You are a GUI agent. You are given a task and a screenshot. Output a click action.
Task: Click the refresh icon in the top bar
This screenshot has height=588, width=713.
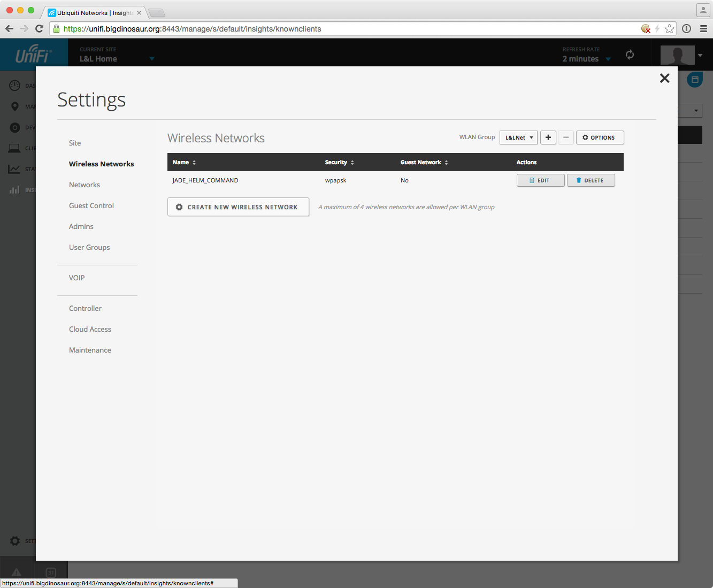pos(630,55)
